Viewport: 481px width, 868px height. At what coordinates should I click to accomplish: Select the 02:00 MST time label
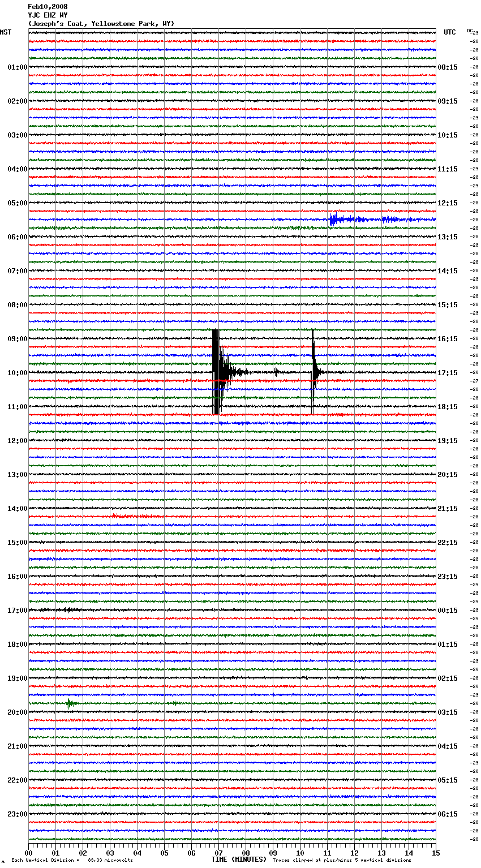18,101
